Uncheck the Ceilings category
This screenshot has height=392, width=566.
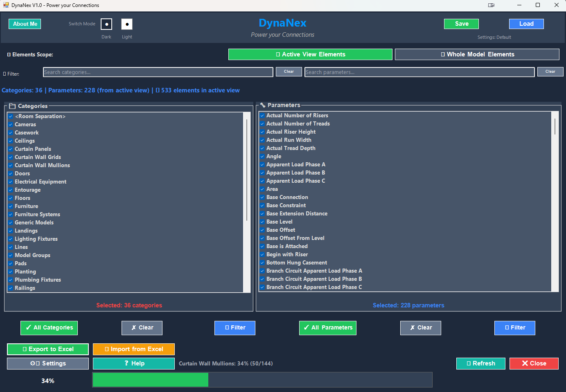(10, 141)
